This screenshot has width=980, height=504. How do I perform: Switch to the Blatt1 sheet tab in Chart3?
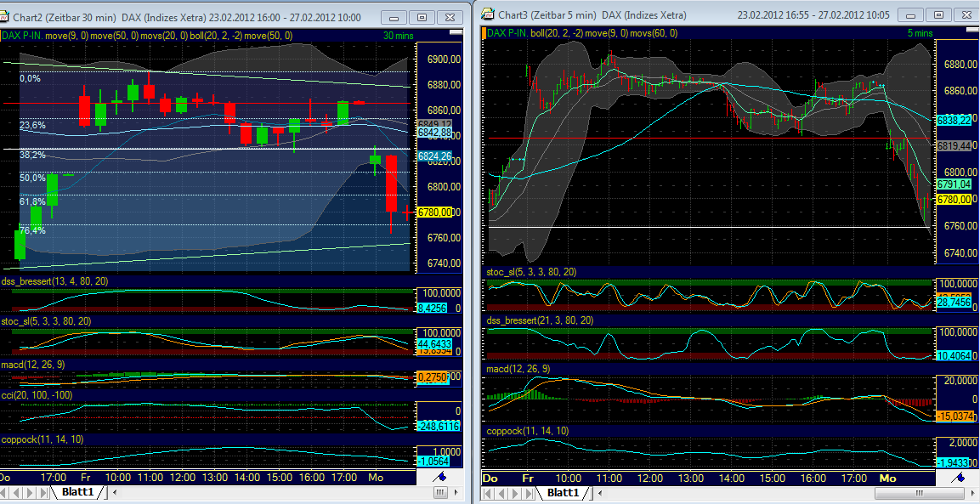click(x=563, y=491)
